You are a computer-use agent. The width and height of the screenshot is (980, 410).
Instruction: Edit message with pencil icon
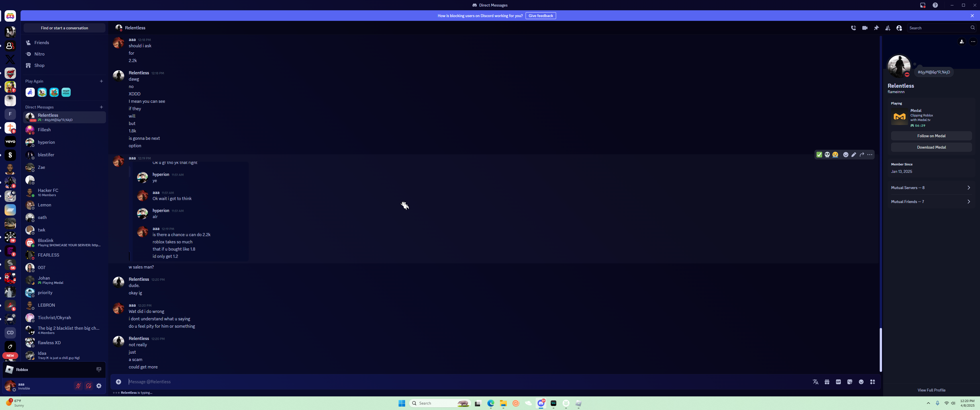[x=854, y=154]
